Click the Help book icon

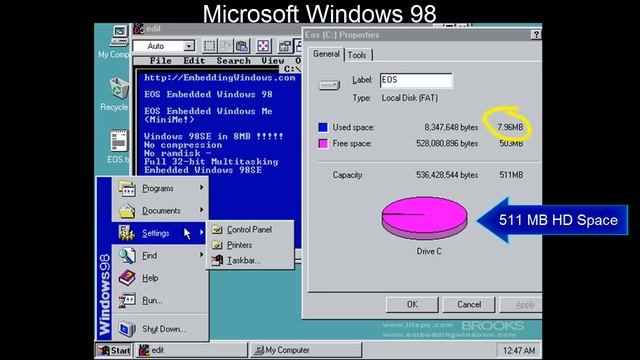[127, 278]
